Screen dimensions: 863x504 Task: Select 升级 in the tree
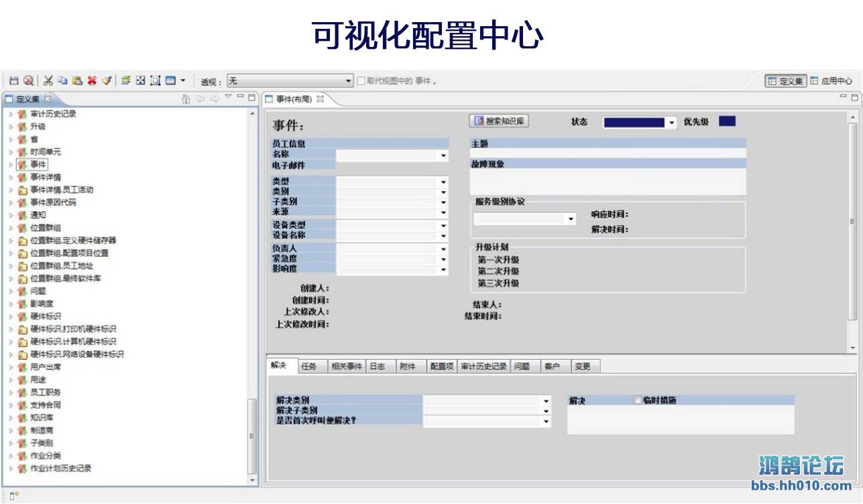(38, 127)
